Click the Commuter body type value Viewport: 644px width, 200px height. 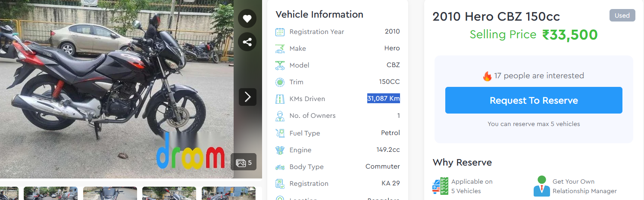click(383, 166)
